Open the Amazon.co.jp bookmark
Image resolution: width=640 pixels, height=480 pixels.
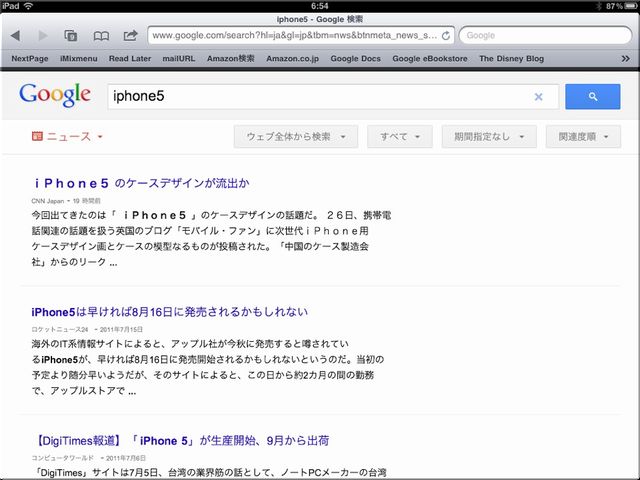(293, 59)
